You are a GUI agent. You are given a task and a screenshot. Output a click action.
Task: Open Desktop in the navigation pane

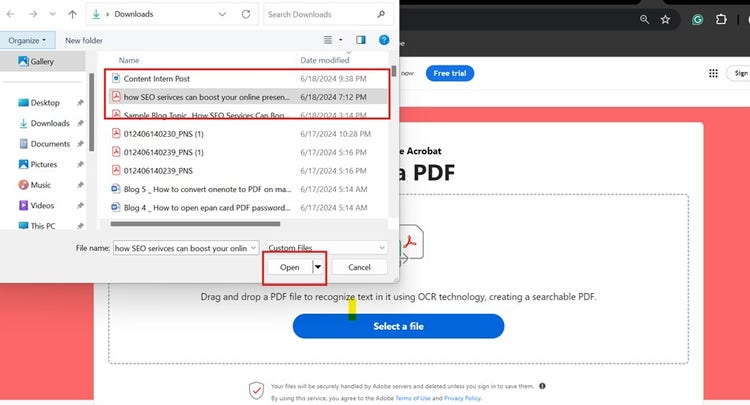pyautogui.click(x=45, y=102)
